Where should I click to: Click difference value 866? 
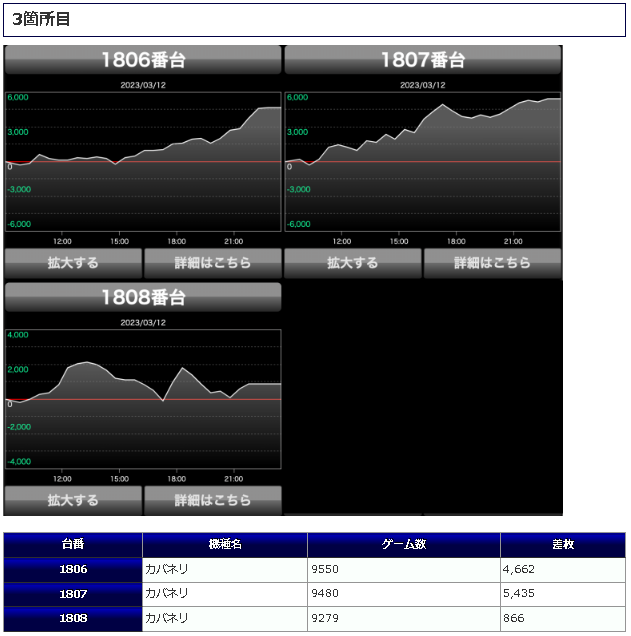(514, 618)
